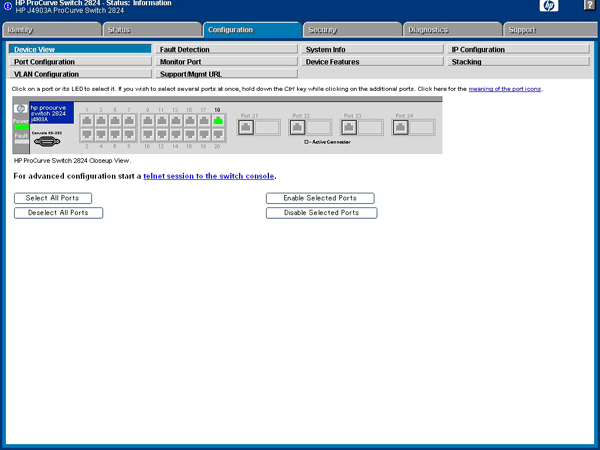The height and width of the screenshot is (450, 600).
Task: Open Fault Detection page
Action: pos(227,49)
